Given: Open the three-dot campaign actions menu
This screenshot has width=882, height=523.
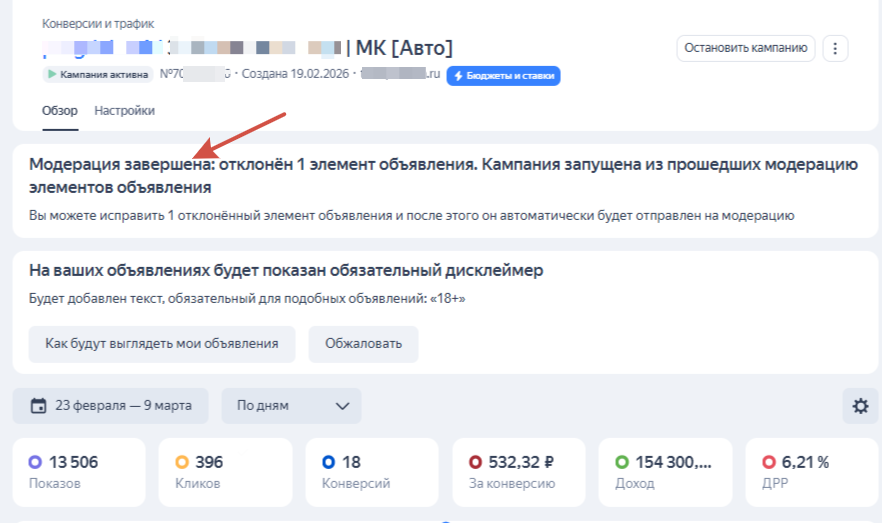Looking at the screenshot, I should tap(836, 48).
